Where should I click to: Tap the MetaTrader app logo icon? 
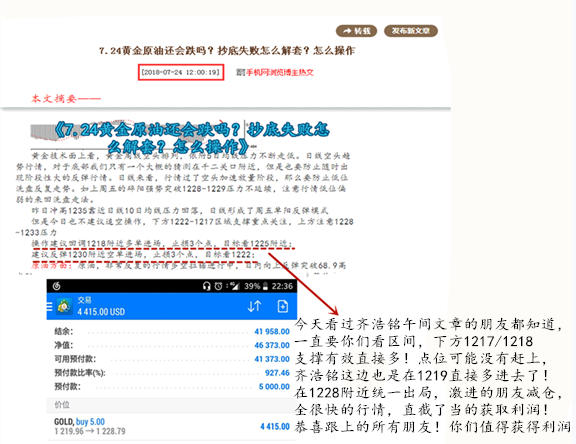(64, 306)
